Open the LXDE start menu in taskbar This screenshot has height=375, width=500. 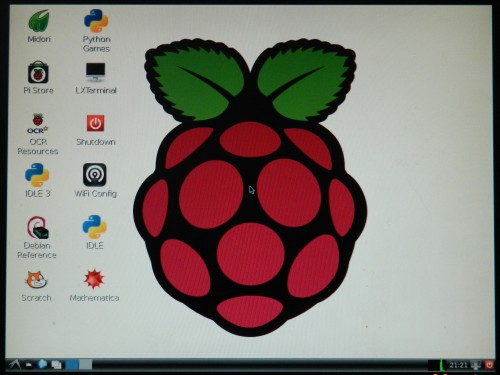tap(14, 364)
